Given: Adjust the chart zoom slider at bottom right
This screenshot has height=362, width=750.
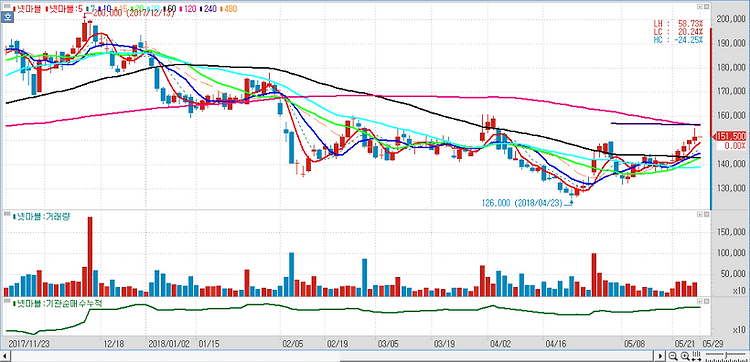Looking at the screenshot, I should pos(725,356).
